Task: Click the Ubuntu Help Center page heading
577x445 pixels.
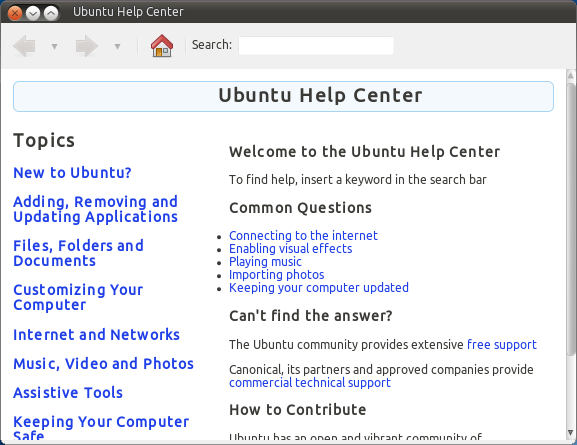Action: 320,96
